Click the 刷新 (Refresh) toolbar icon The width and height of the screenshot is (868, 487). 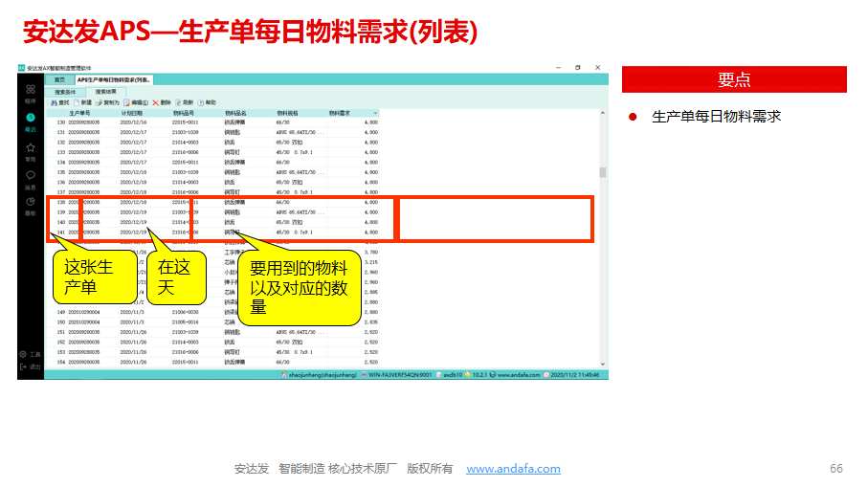click(x=184, y=102)
